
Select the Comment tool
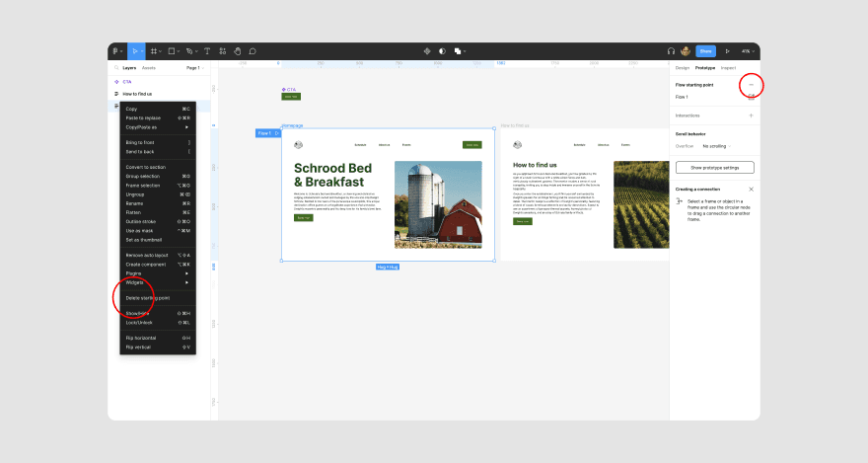253,51
